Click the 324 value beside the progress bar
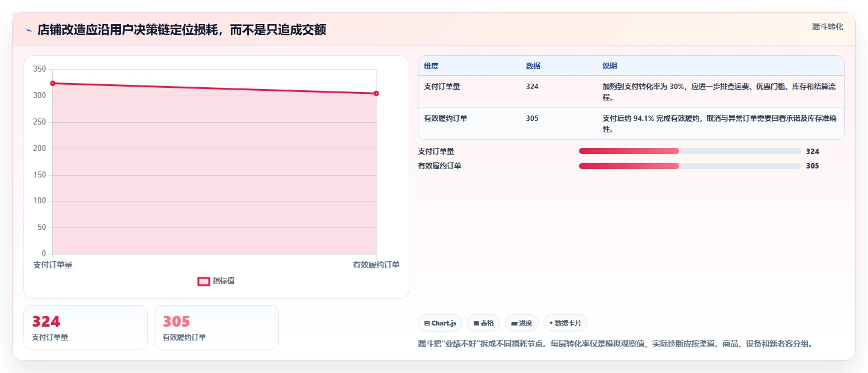Viewport: 868px width, 373px height. 813,152
